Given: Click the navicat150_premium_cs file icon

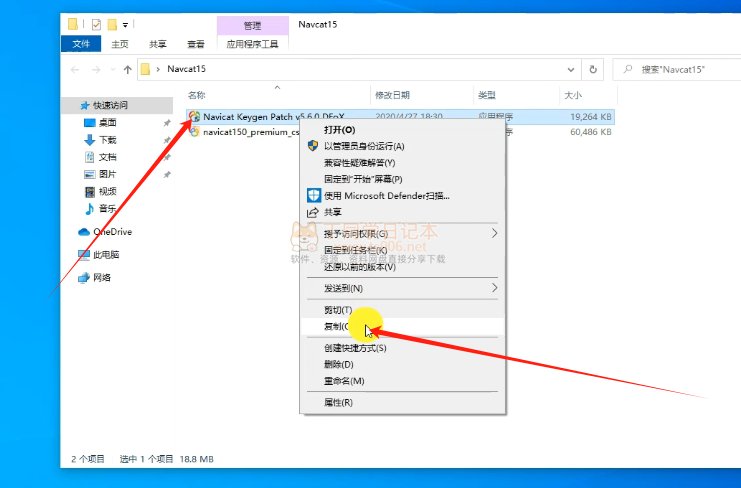Looking at the screenshot, I should tap(194, 132).
